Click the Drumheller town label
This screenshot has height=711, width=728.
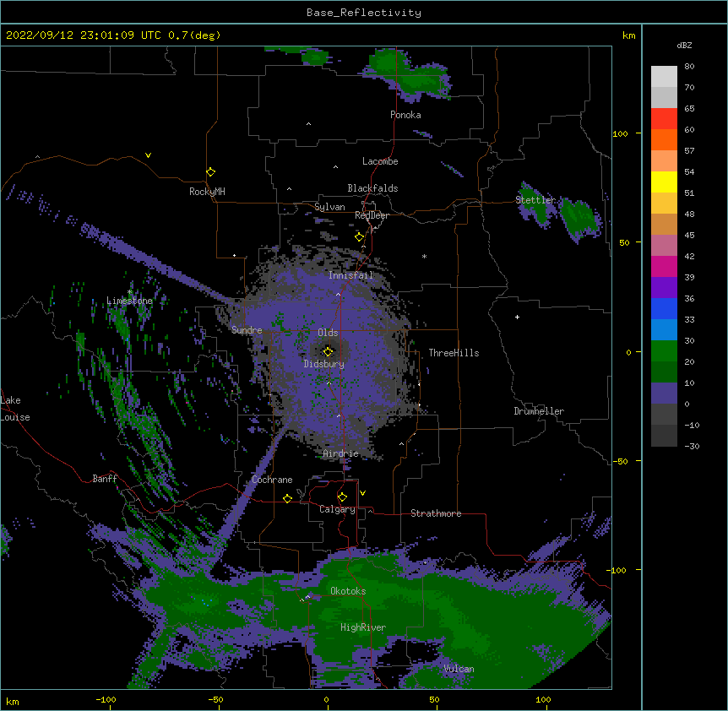[x=539, y=411]
